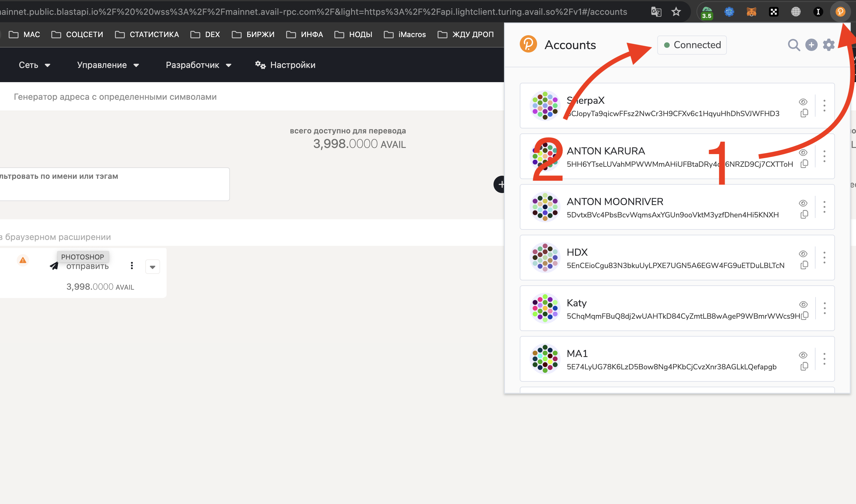Open extension settings gear icon

(828, 45)
